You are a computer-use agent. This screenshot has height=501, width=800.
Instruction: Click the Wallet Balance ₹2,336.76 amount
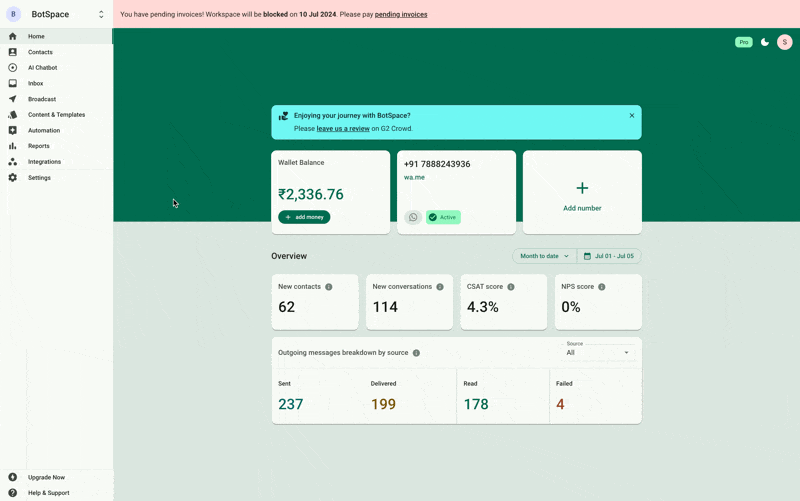tap(311, 194)
